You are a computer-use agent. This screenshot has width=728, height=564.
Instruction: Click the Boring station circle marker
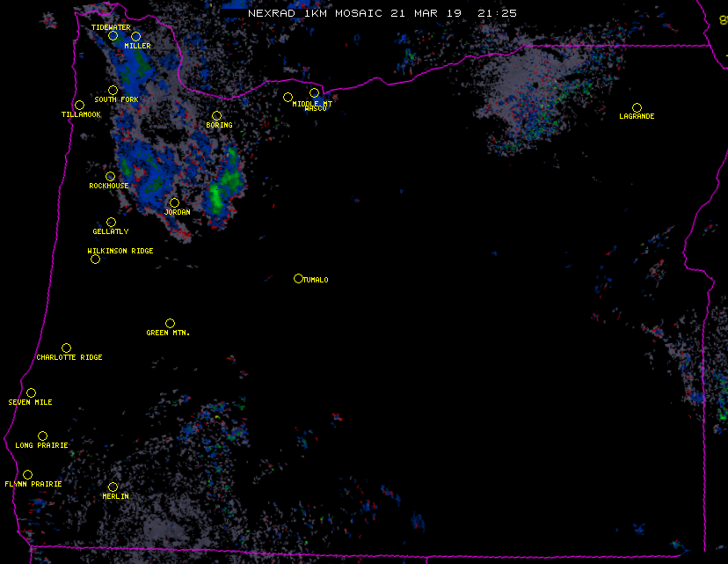pos(216,116)
